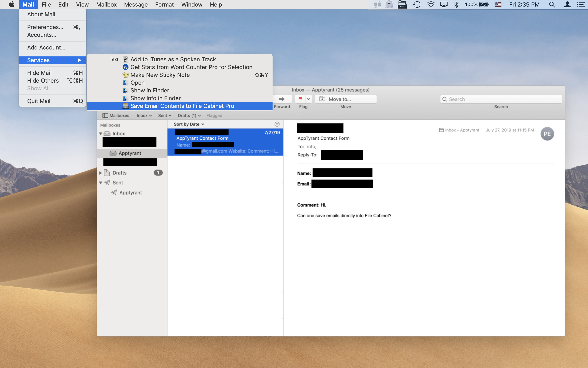Choose Quit Mail menu item

tap(52, 101)
